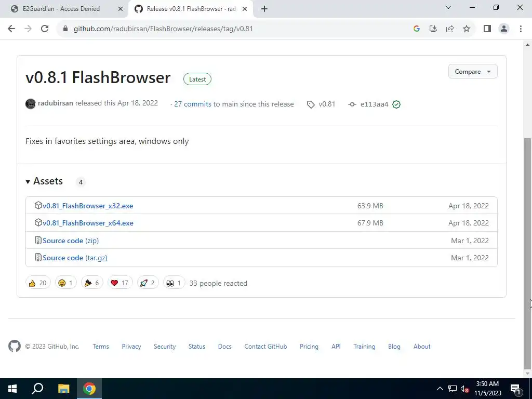Open the Pricing footer link
Viewport: 532px width, 399px height.
pos(309,347)
